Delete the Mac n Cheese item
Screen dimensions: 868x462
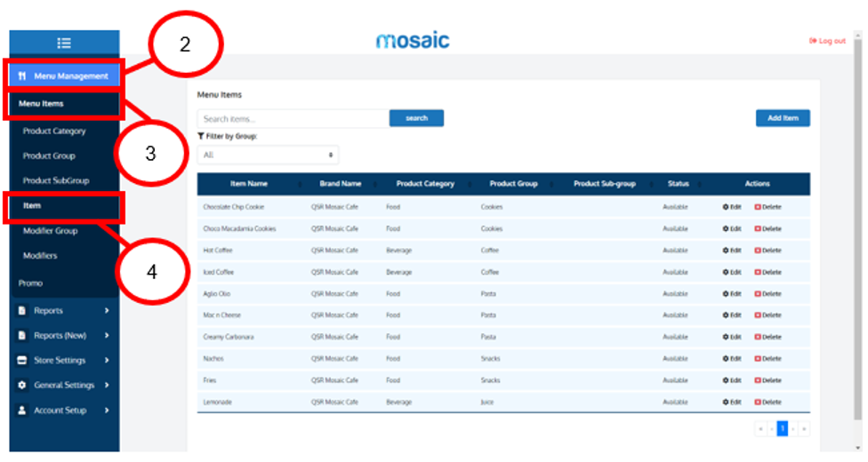(768, 315)
